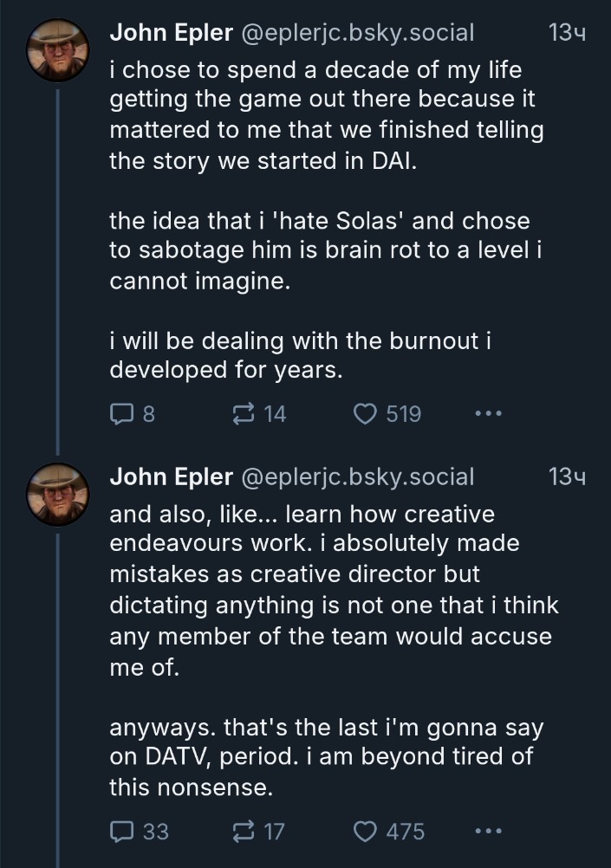Viewport: 611px width, 868px height.
Task: Click the repost icon showing 17 reposts
Action: (244, 832)
